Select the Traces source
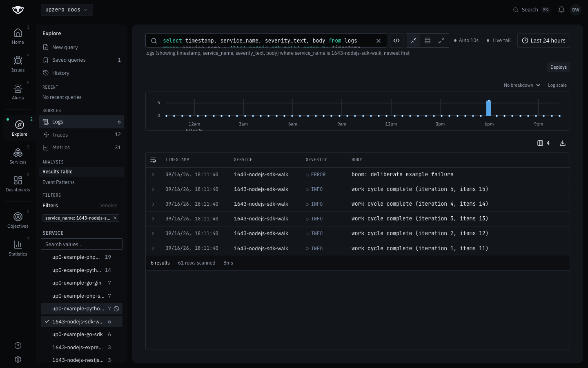 (82, 135)
